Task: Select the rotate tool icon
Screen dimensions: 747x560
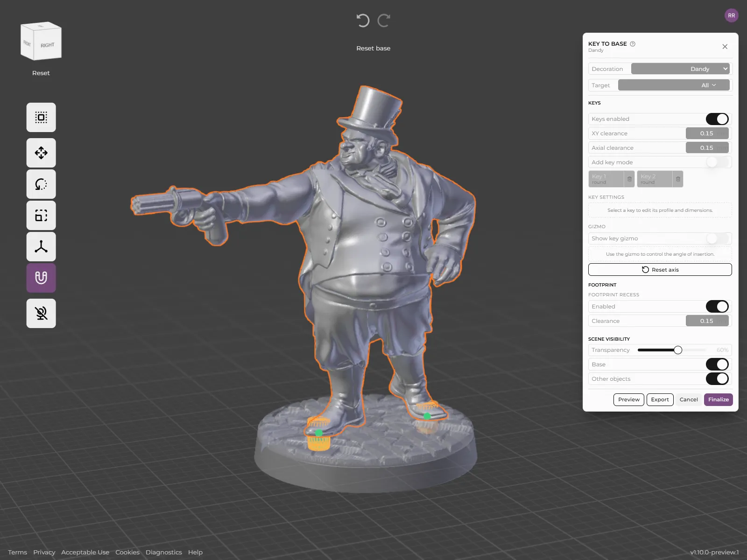Action: tap(41, 184)
